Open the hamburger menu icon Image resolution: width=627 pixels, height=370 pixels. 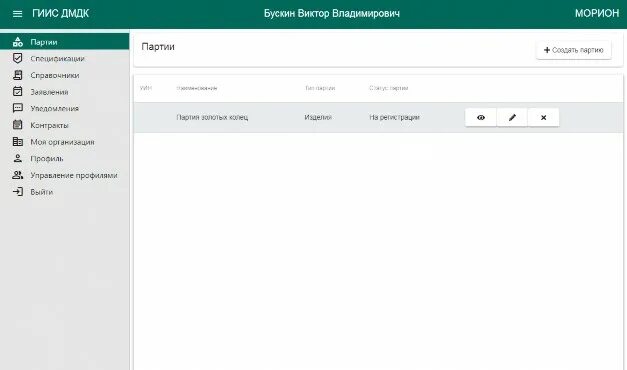coord(17,14)
